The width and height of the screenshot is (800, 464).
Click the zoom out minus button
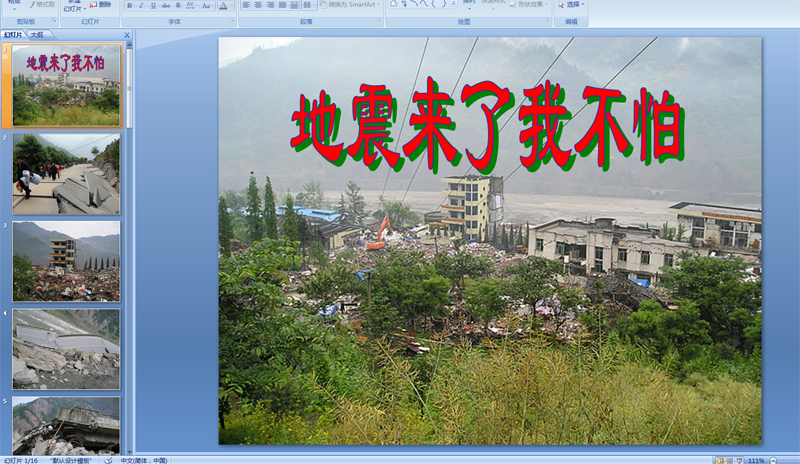(x=773, y=460)
